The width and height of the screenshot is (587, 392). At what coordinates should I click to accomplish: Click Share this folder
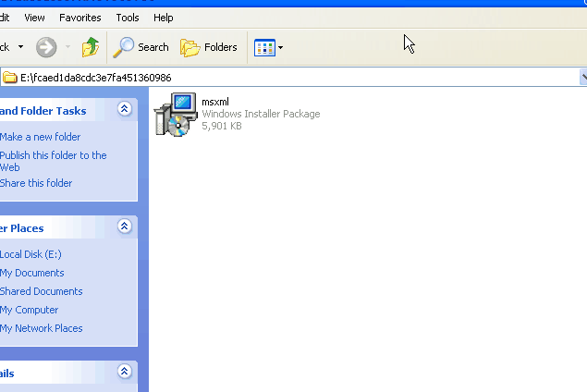coord(36,183)
